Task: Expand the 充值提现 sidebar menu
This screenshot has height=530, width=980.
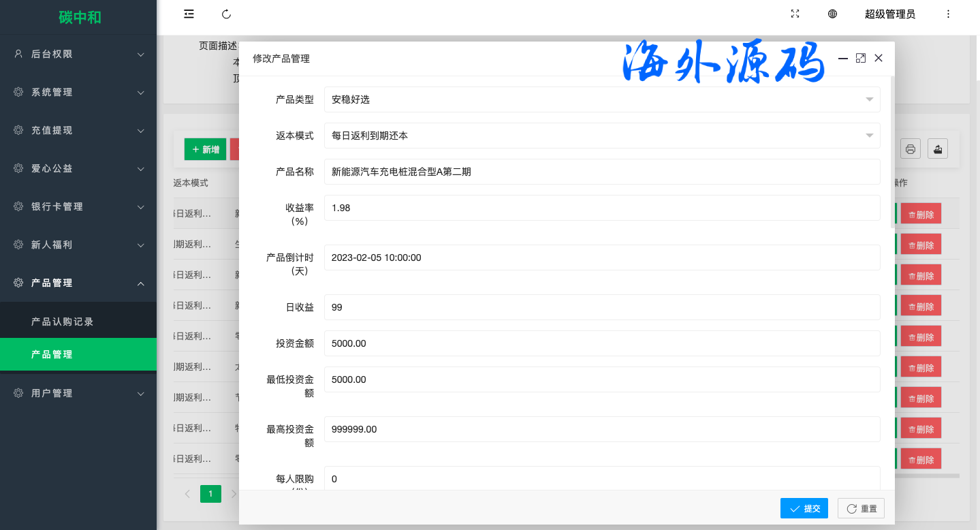Action: click(78, 131)
